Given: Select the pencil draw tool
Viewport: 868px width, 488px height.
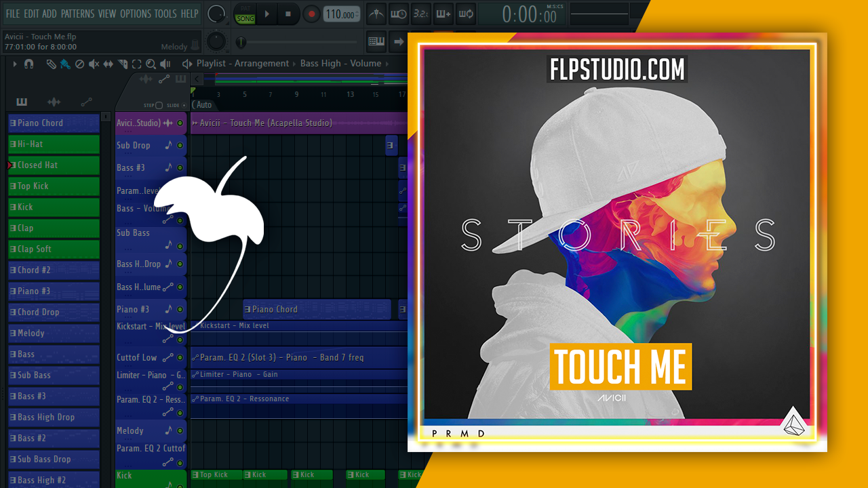Looking at the screenshot, I should (x=51, y=64).
